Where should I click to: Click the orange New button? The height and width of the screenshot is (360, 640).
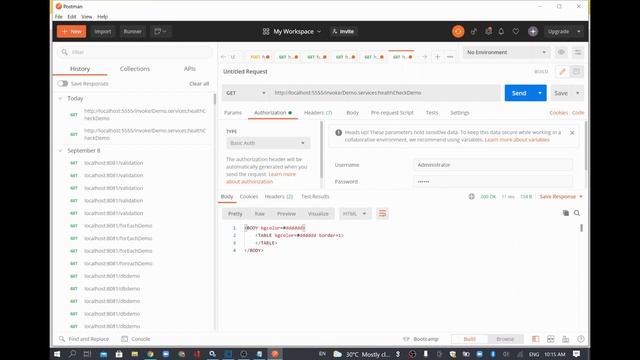point(71,31)
